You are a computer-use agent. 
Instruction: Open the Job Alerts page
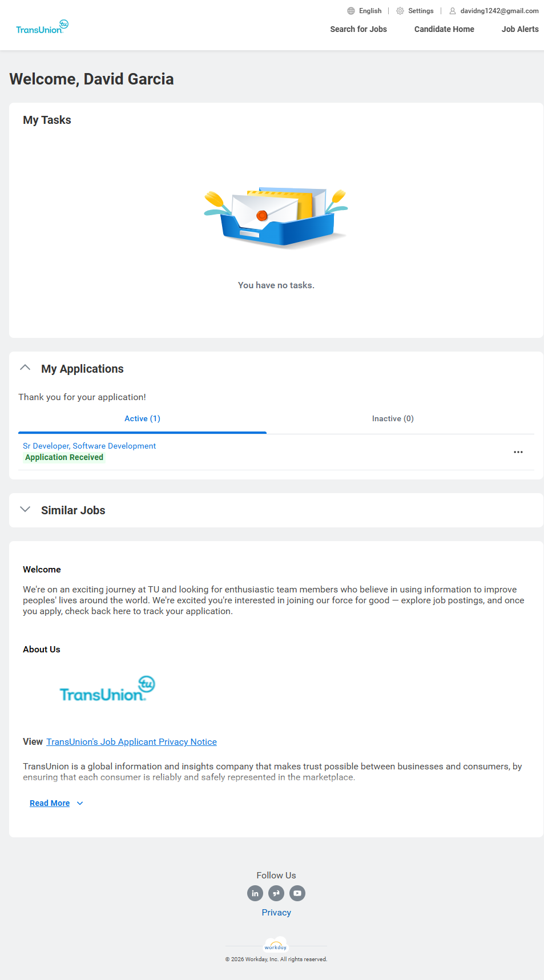pos(520,29)
